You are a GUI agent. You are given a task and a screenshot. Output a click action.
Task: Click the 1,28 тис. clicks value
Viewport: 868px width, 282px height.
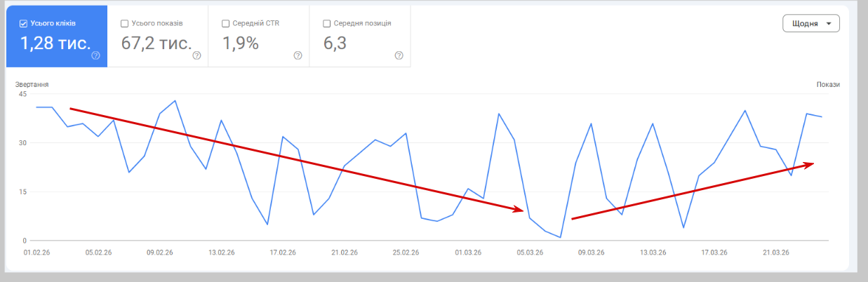(55, 43)
